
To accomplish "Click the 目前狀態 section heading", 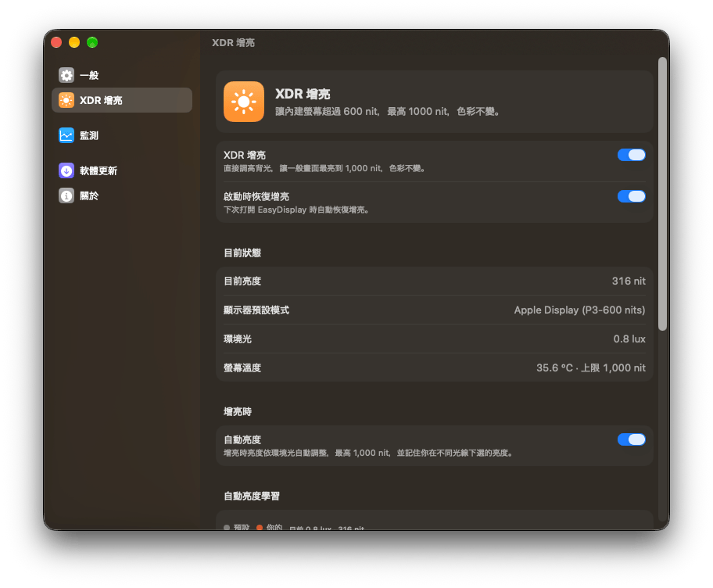I will 242,253.
